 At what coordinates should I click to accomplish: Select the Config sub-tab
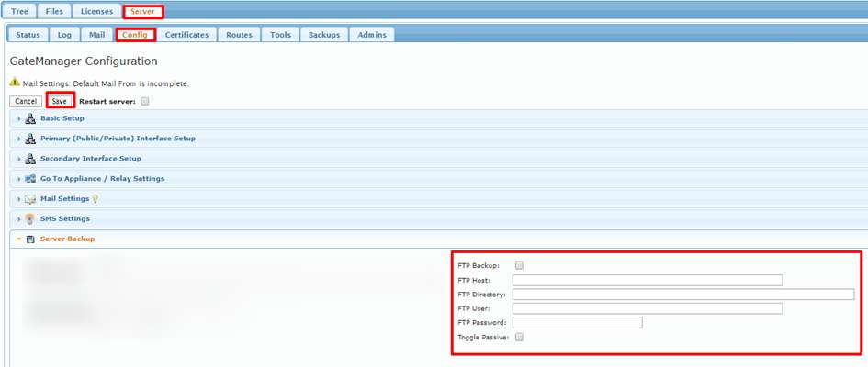(135, 34)
